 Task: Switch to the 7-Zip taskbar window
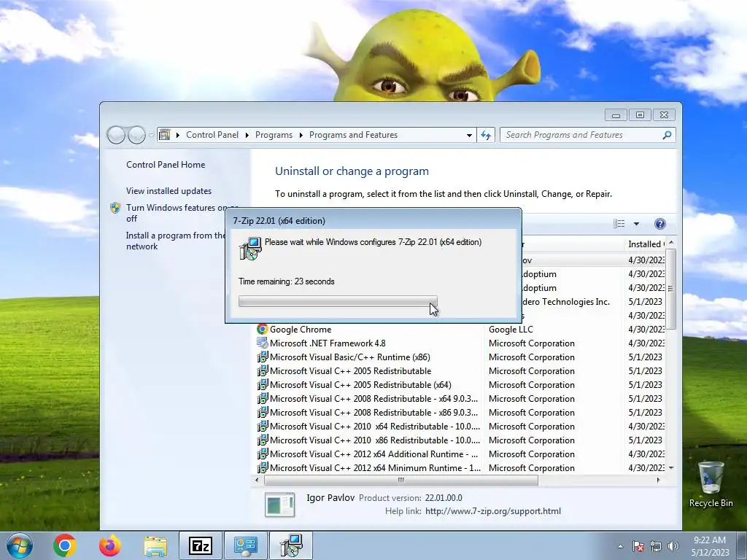(200, 545)
